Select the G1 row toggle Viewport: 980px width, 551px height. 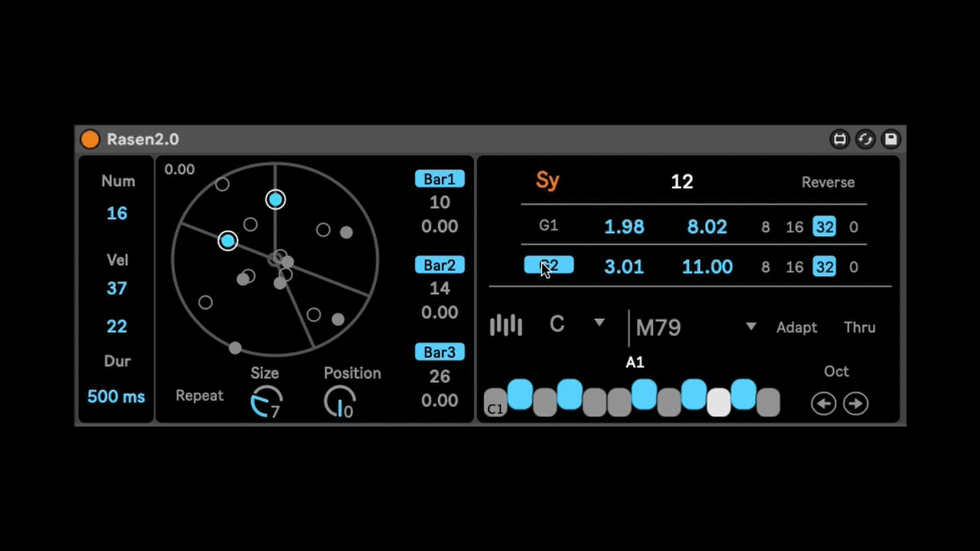549,227
